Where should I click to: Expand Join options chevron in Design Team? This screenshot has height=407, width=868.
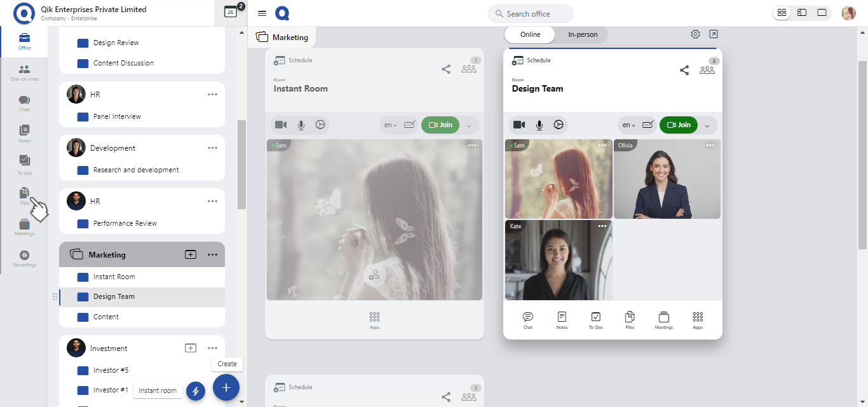click(x=707, y=125)
